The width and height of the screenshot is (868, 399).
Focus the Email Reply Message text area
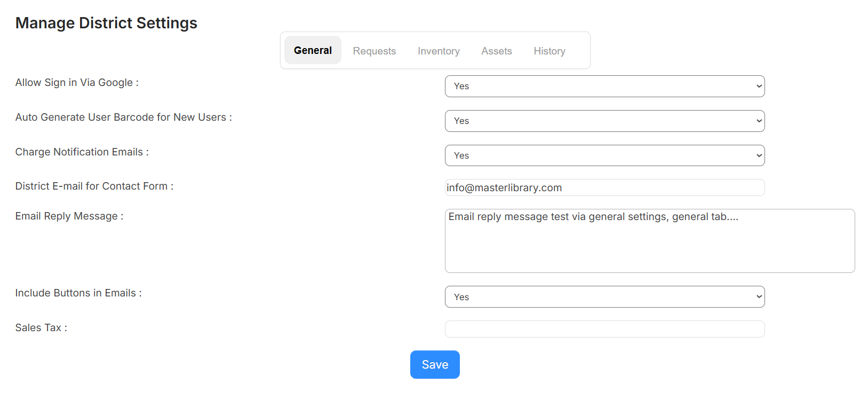coord(650,241)
